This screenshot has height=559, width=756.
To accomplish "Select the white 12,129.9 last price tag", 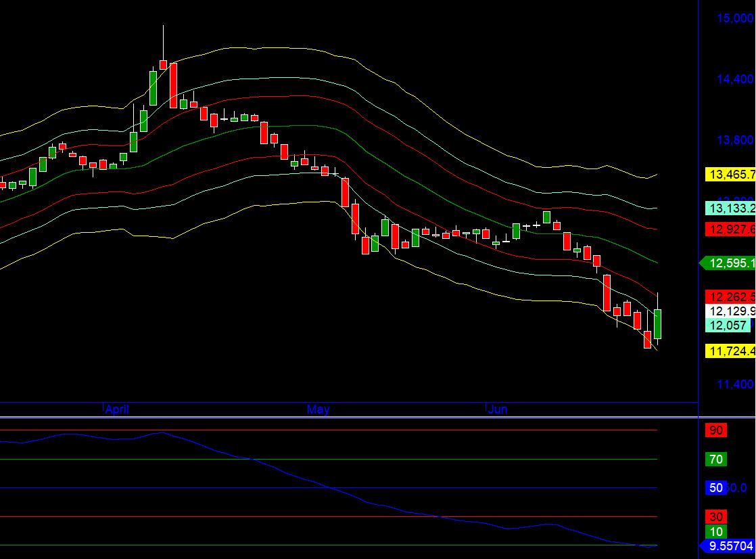I will point(730,311).
